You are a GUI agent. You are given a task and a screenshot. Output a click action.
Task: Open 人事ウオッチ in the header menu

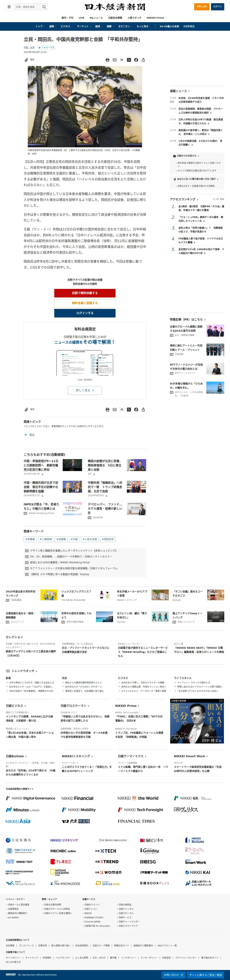(134, 18)
